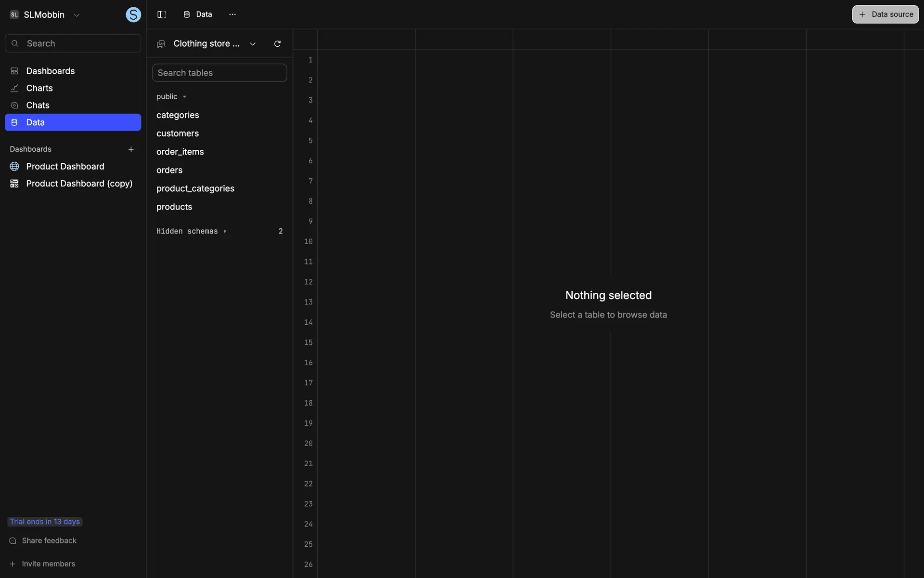The height and width of the screenshot is (578, 924).
Task: Expand the Clothing store data source dropdown
Action: tap(252, 44)
